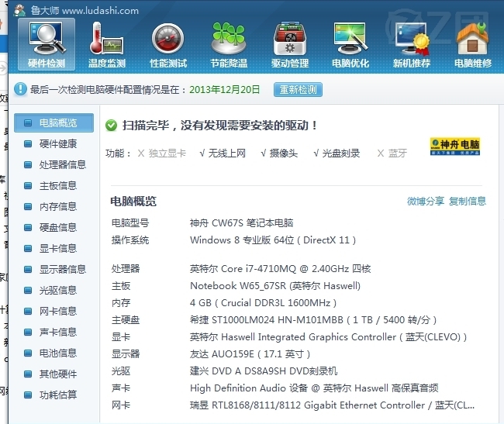This screenshot has height=424, width=504.
Task: Open 新机推荐 medal monitor icon
Action: click(x=412, y=44)
